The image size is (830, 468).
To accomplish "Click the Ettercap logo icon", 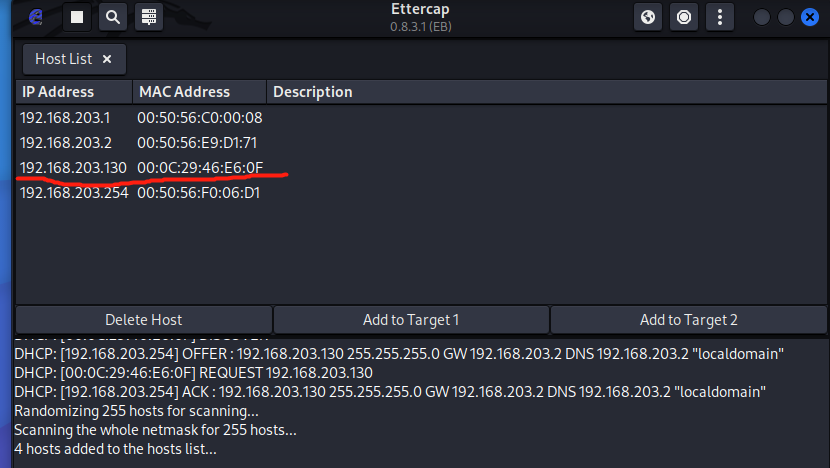I will (x=35, y=17).
